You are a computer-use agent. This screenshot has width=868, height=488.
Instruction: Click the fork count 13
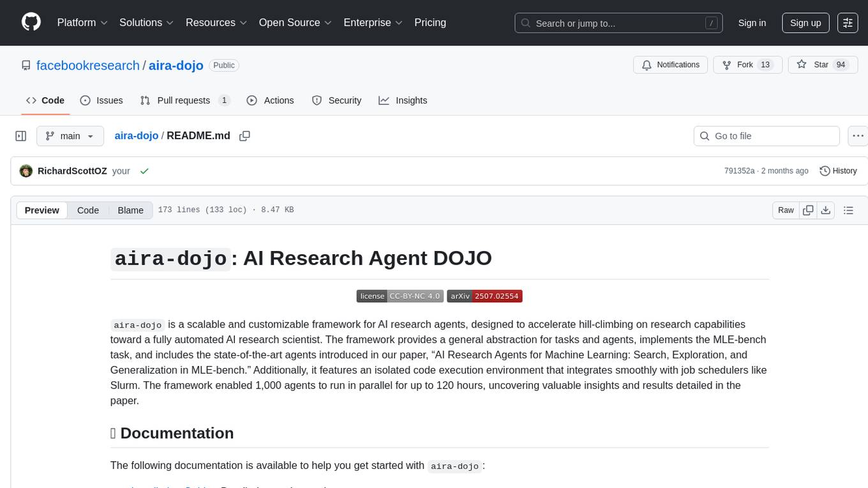(x=766, y=65)
